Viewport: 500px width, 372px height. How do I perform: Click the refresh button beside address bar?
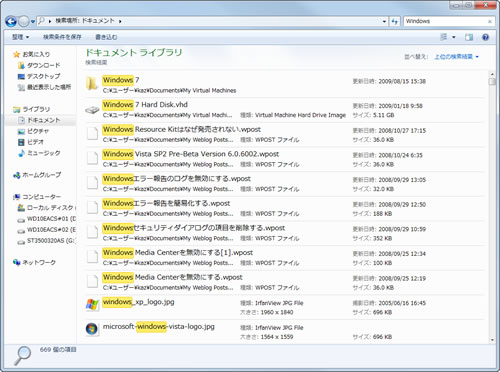pos(395,21)
